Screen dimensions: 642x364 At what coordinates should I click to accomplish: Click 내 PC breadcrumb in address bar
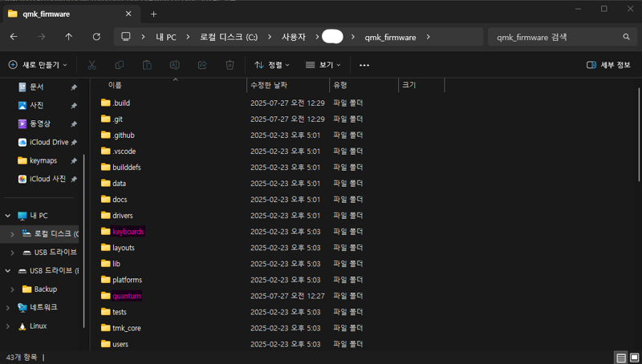tap(166, 37)
